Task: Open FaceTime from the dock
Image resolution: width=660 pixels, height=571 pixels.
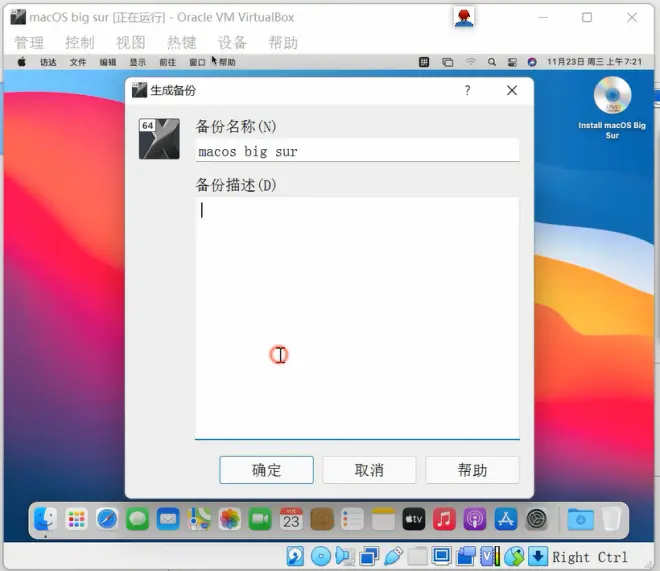Action: pyautogui.click(x=260, y=519)
